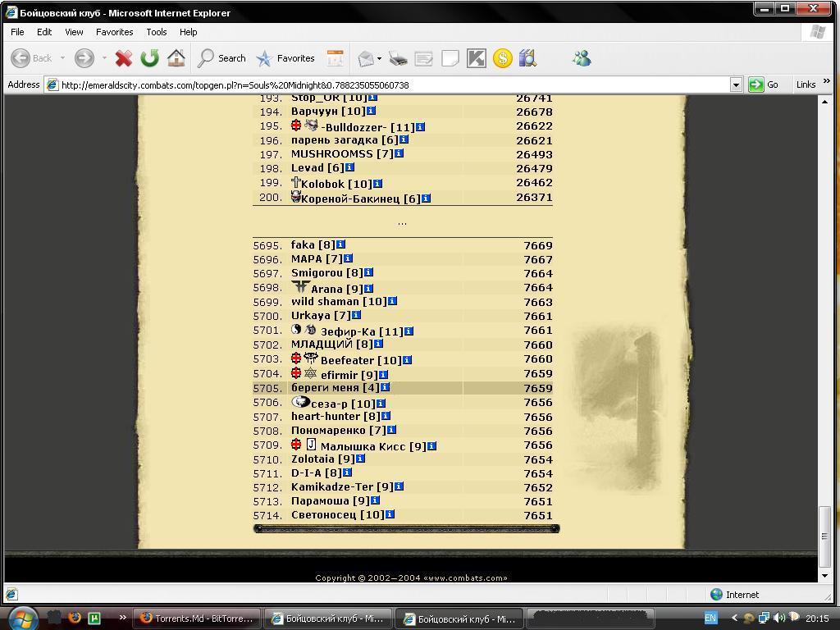Click info icon beside Zolotaia [9]
The height and width of the screenshot is (630, 840).
coord(361,459)
